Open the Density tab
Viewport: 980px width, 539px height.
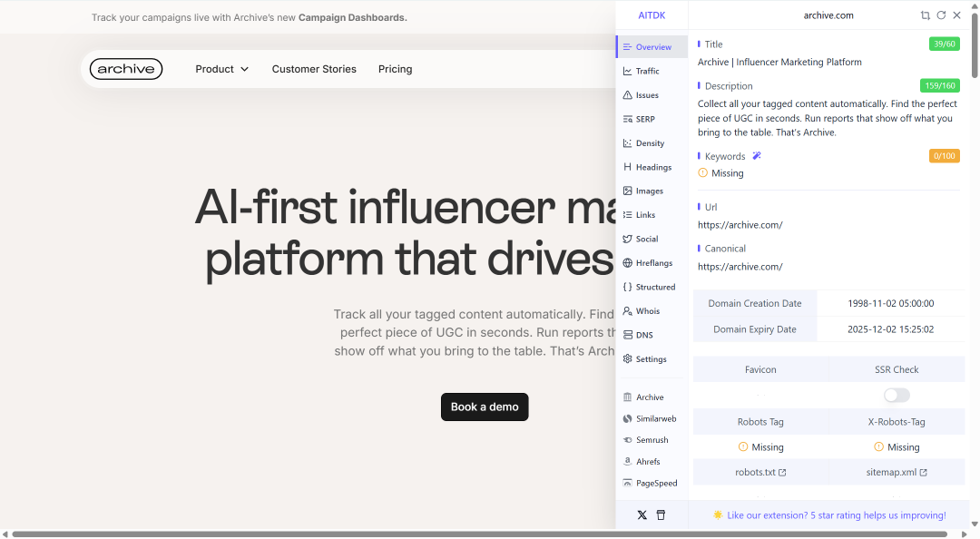point(652,143)
